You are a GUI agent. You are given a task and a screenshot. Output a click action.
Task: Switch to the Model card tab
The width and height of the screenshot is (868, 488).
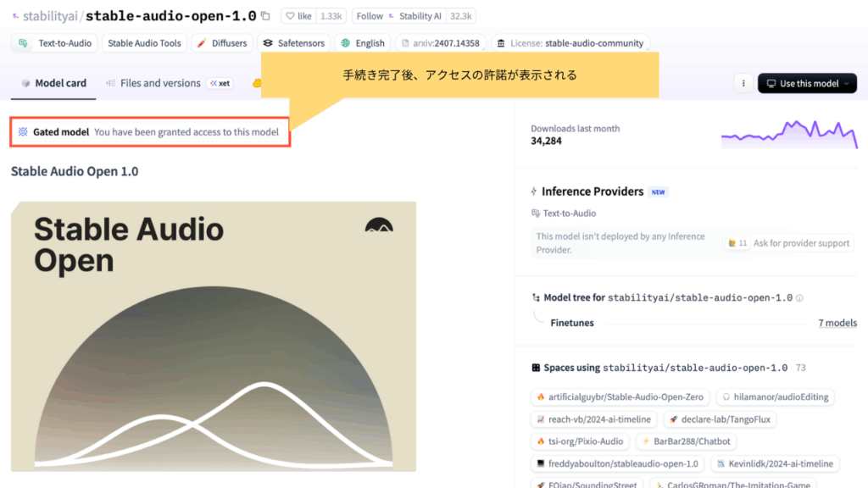click(54, 83)
